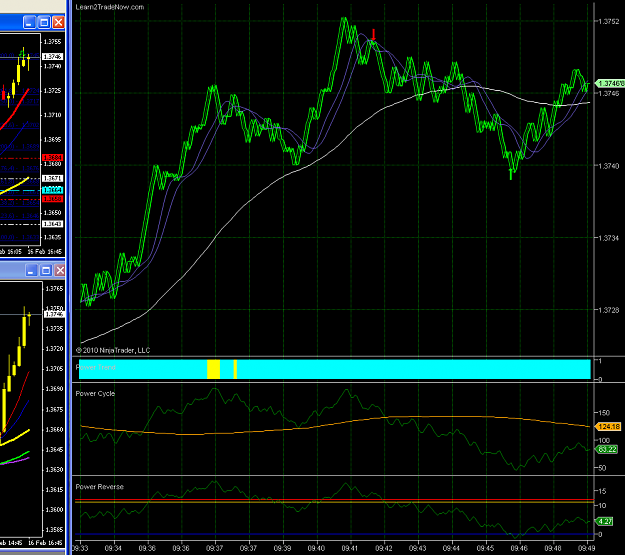Click the red 1.3684 price label in upper-left chart

(53, 158)
